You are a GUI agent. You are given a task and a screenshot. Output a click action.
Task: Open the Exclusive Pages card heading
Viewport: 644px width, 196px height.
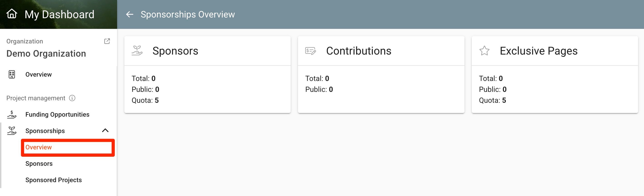click(x=538, y=51)
